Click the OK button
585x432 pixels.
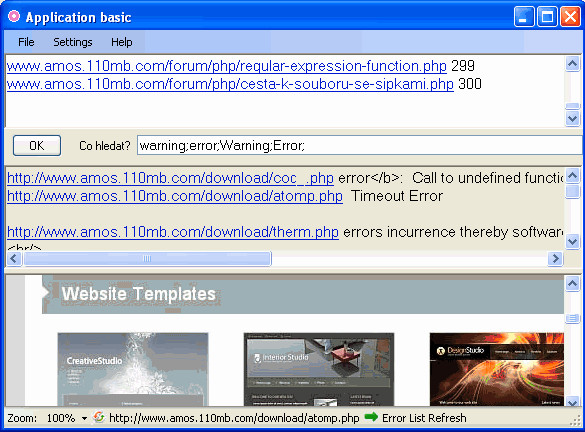click(x=37, y=145)
